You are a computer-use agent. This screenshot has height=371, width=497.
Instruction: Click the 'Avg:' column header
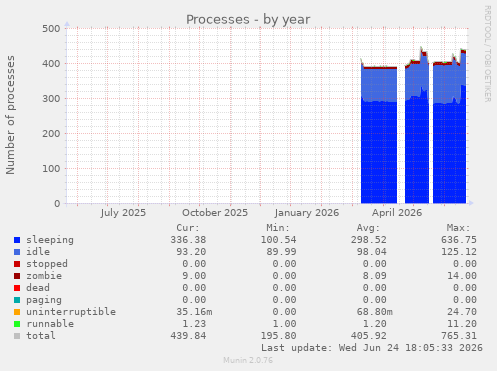coord(368,228)
